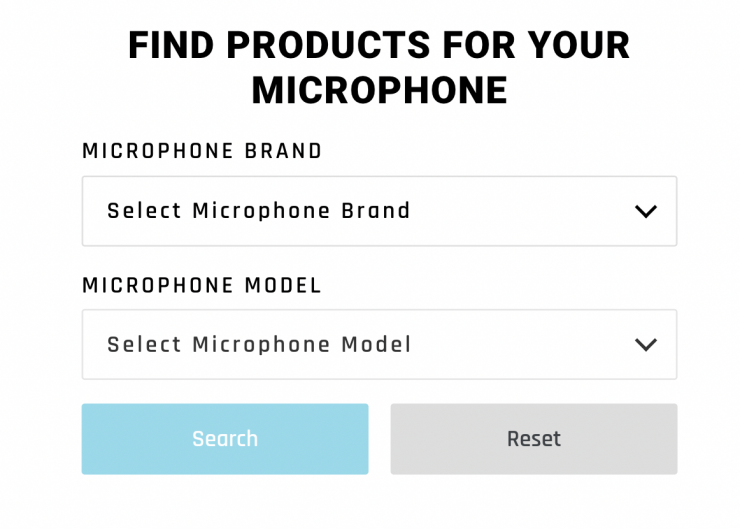The width and height of the screenshot is (740, 529).
Task: Click the word 'Reset' on the gray button
Action: 533,439
